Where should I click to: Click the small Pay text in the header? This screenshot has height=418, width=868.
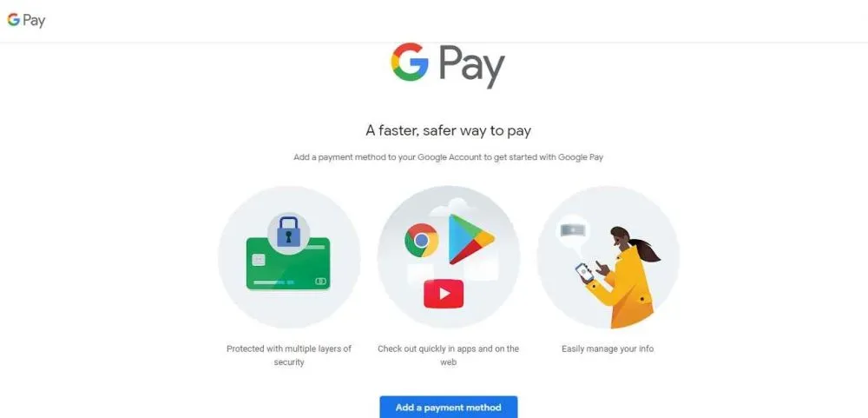coord(35,21)
